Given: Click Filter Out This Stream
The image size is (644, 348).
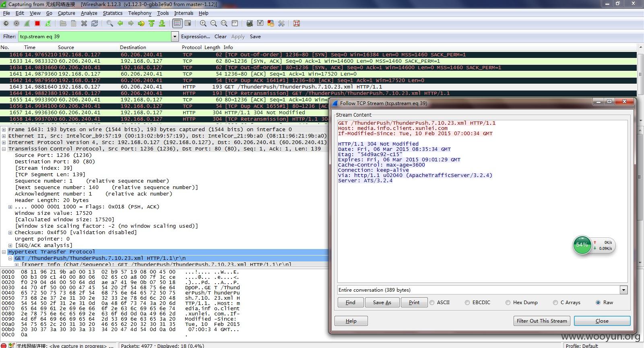Looking at the screenshot, I should coord(542,321).
